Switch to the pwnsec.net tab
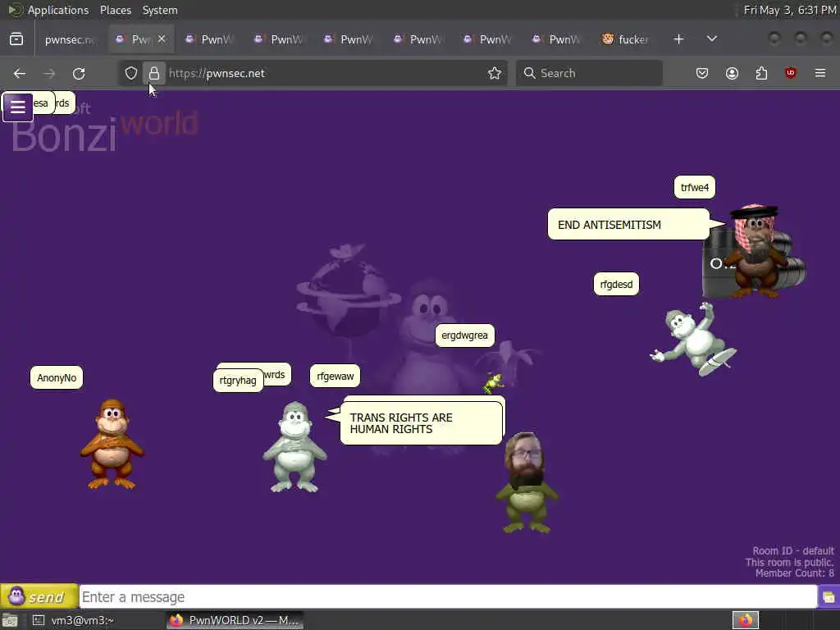 tap(70, 39)
